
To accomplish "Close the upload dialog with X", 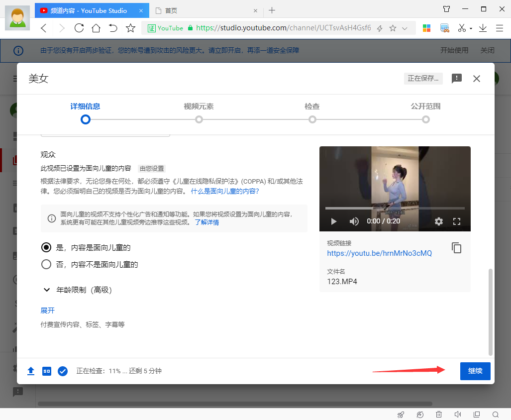I will (477, 79).
